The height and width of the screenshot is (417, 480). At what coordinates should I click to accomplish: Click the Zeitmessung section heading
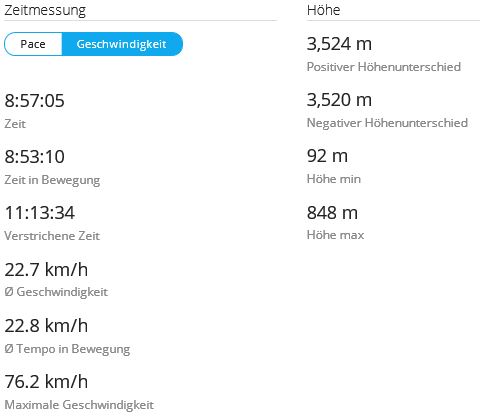(45, 10)
